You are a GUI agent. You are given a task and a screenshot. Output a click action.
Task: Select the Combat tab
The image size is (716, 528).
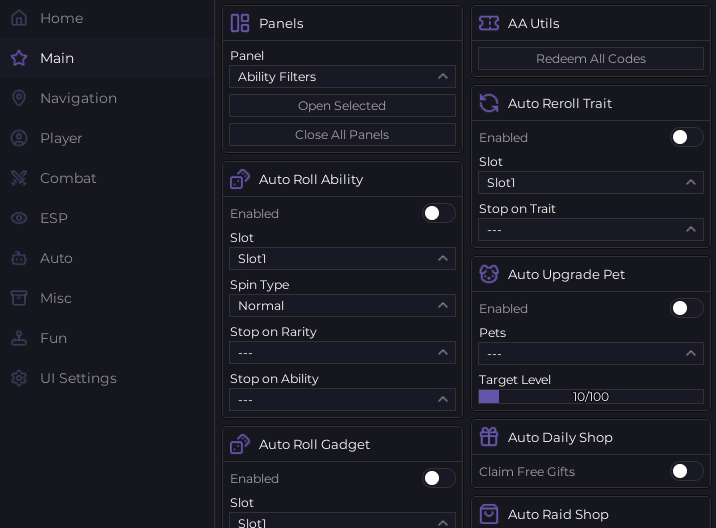coord(107,178)
